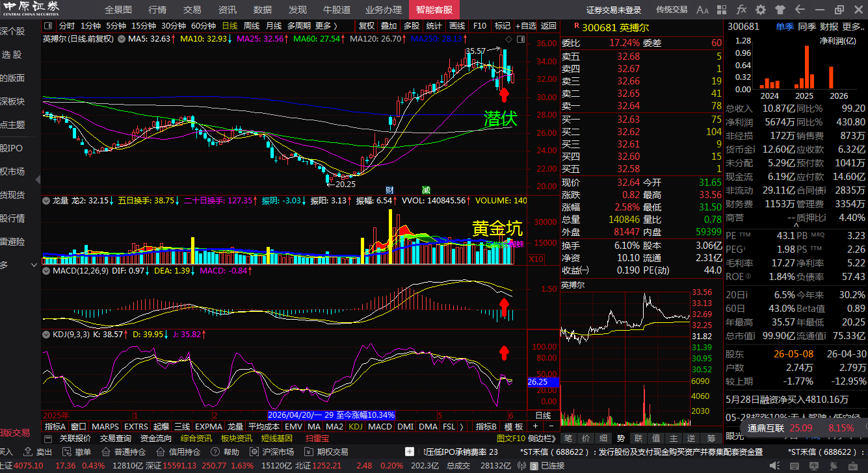Open the 图文F10 link

(x=510, y=439)
